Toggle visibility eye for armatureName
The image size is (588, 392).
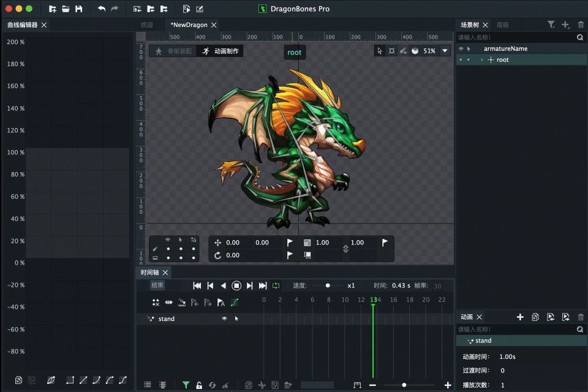[x=461, y=48]
